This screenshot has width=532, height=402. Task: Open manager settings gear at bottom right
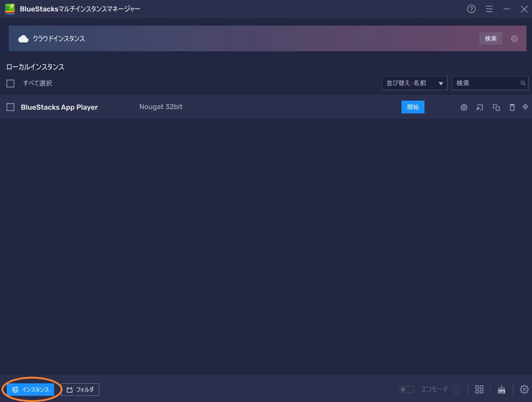coord(524,389)
